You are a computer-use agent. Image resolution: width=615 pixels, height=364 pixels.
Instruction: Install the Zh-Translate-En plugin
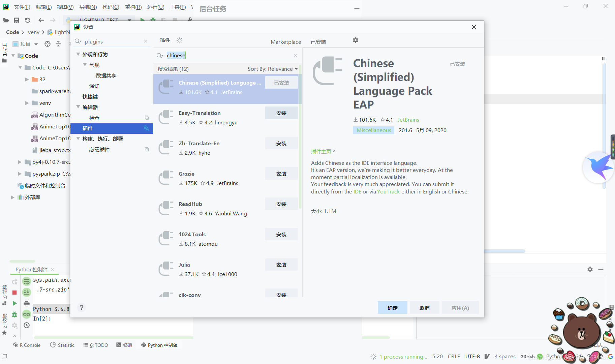(281, 143)
